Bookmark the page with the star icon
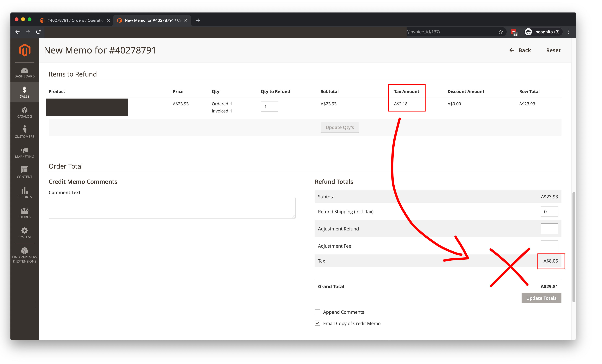Screen dimensions: 602x364 [501, 32]
